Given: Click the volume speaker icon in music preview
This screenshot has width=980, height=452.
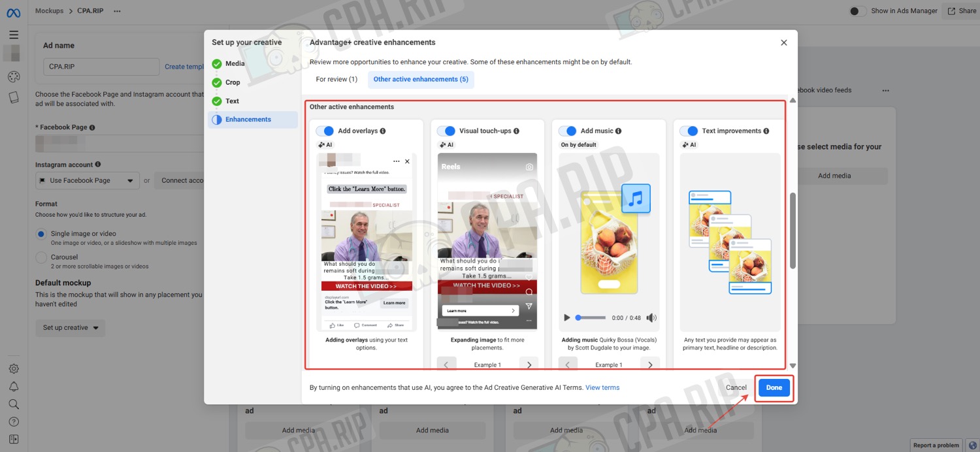Looking at the screenshot, I should coord(651,318).
